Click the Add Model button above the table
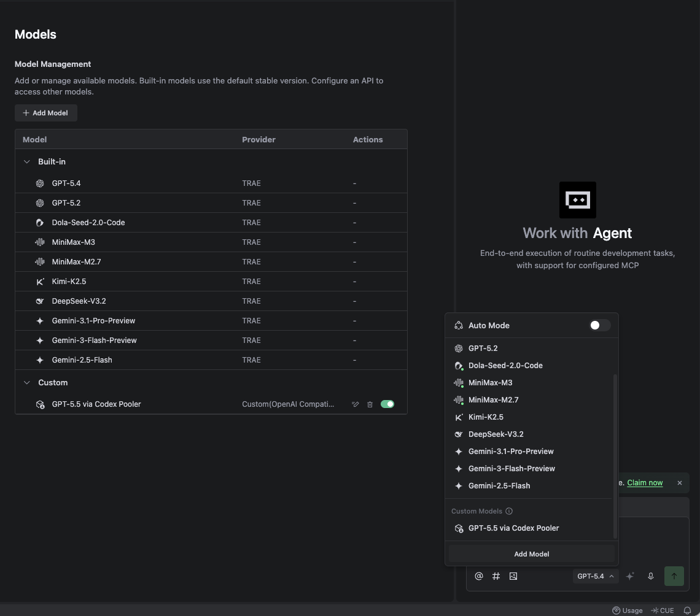Image resolution: width=700 pixels, height=616 pixels. [46, 113]
